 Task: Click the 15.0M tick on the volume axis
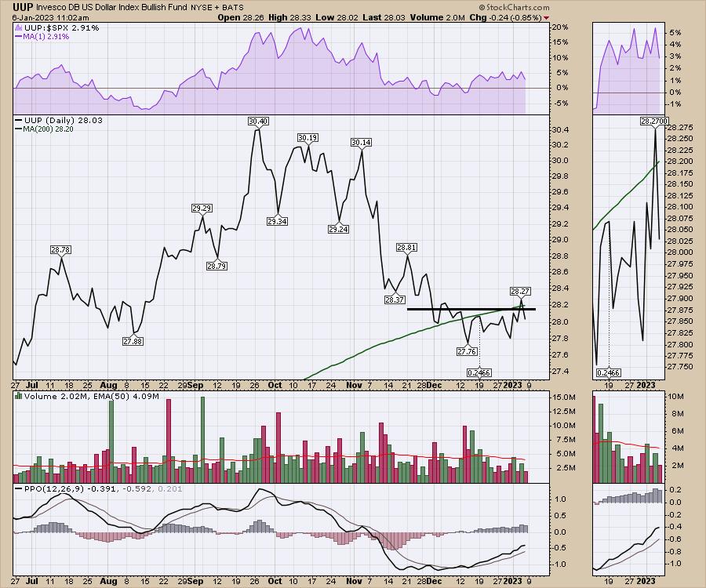(x=565, y=397)
